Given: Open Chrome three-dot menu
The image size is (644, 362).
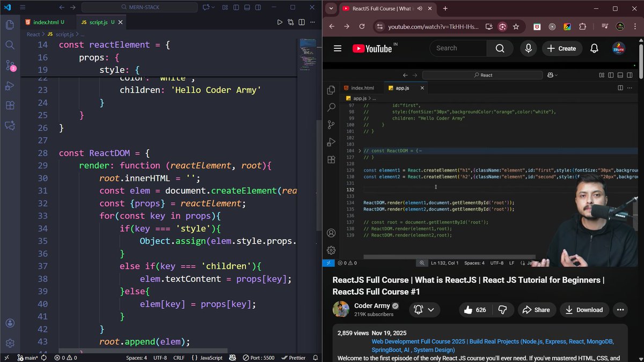Looking at the screenshot, I should (x=635, y=26).
